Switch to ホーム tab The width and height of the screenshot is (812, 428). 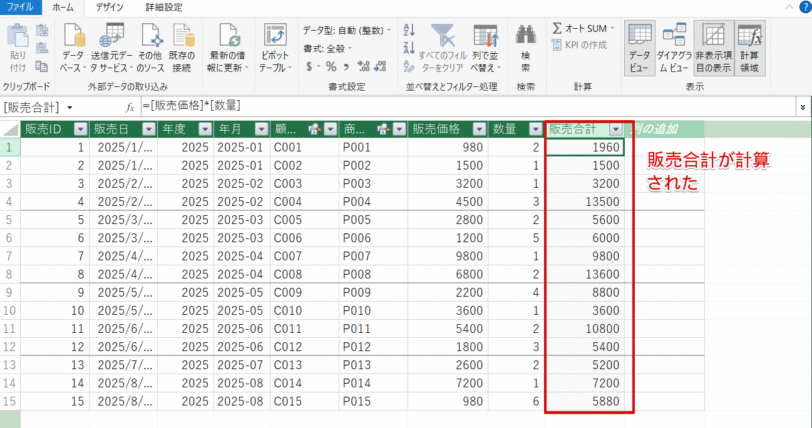click(x=63, y=7)
